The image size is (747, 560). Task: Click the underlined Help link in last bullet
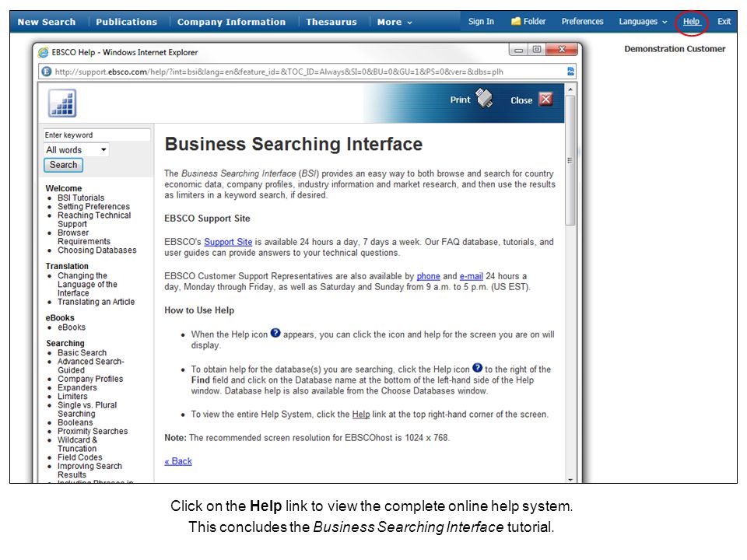pos(360,415)
